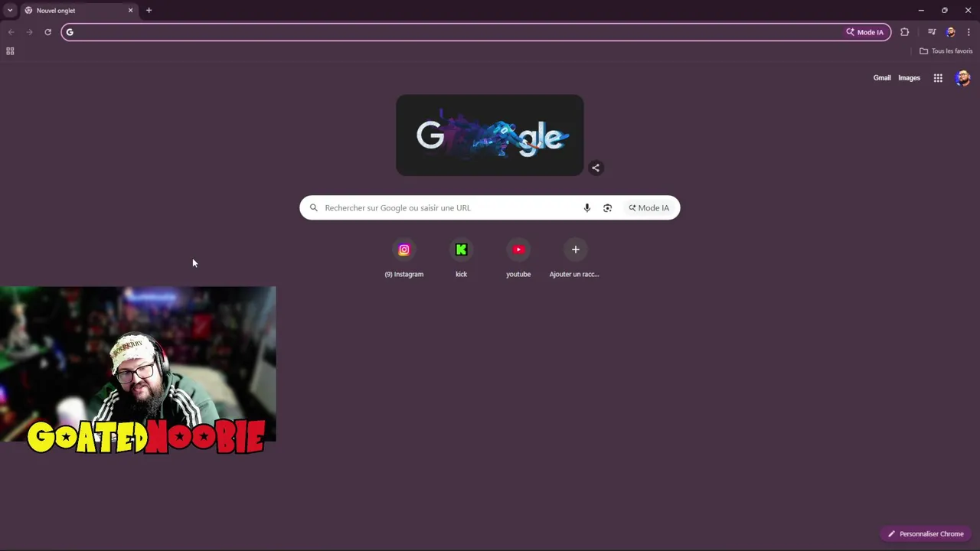The width and height of the screenshot is (980, 551).
Task: Click the Google doodle image
Action: (490, 135)
